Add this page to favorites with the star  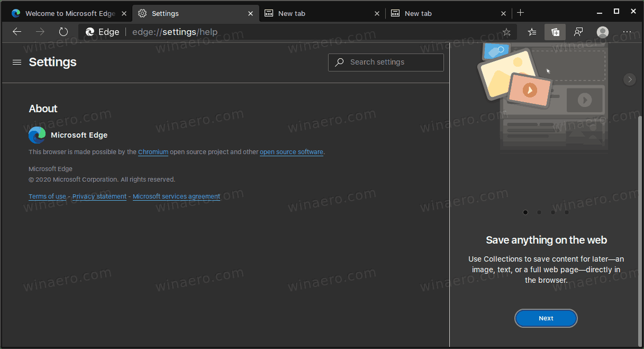pyautogui.click(x=506, y=32)
